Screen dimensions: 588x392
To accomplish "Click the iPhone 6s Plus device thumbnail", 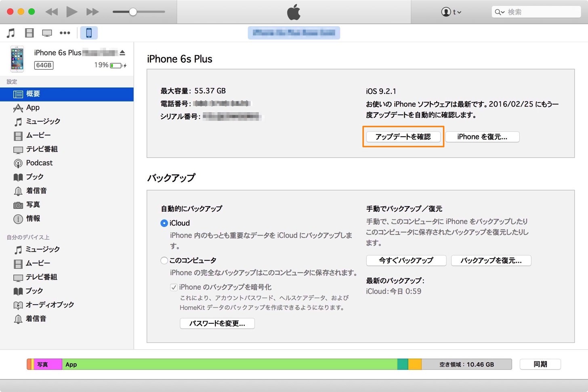I will pyautogui.click(x=17, y=59).
